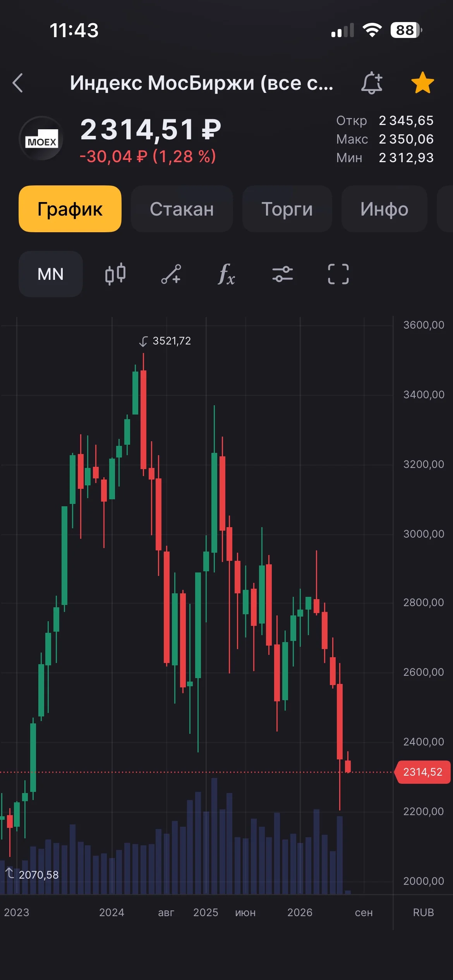Toggle the yellow favorite star
The width and height of the screenshot is (453, 980).
tap(422, 83)
